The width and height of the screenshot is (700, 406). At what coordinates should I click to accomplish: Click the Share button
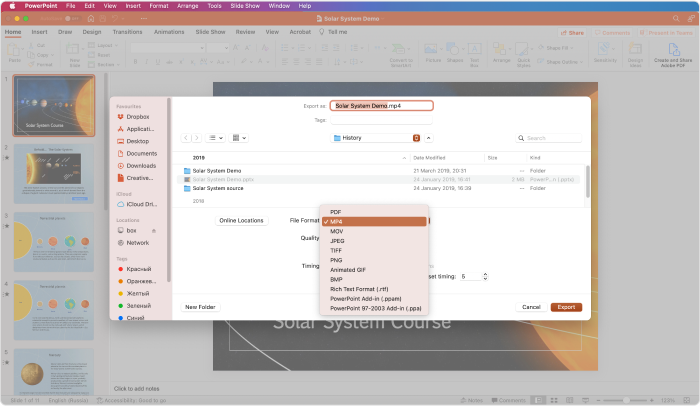[572, 33]
